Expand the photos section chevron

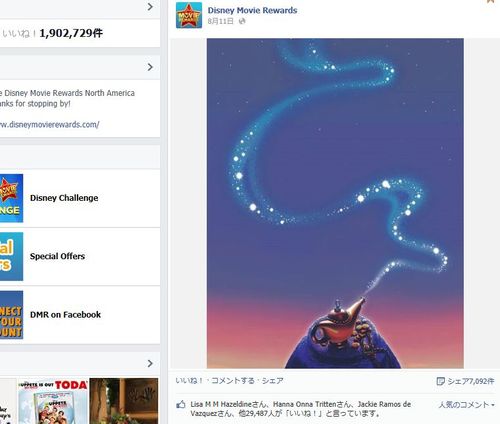[150, 363]
